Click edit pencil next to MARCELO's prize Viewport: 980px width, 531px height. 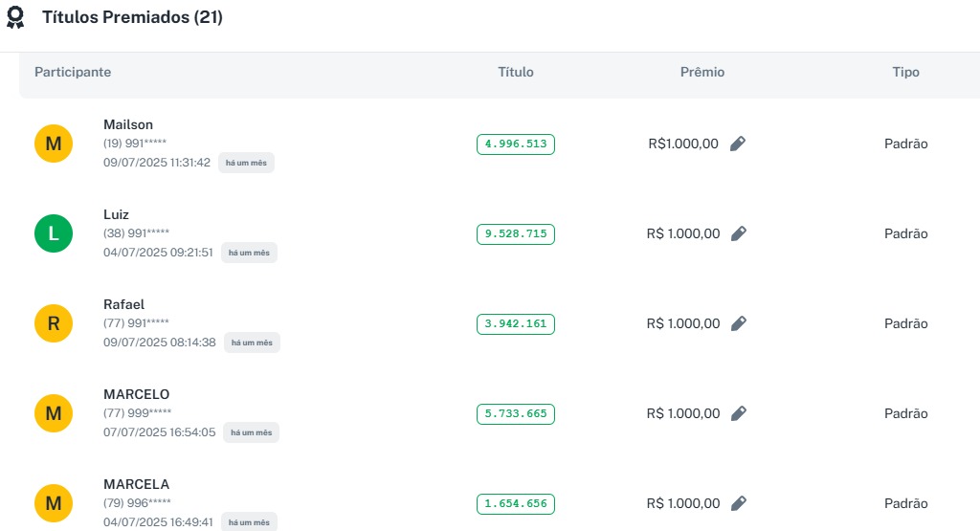(x=738, y=413)
